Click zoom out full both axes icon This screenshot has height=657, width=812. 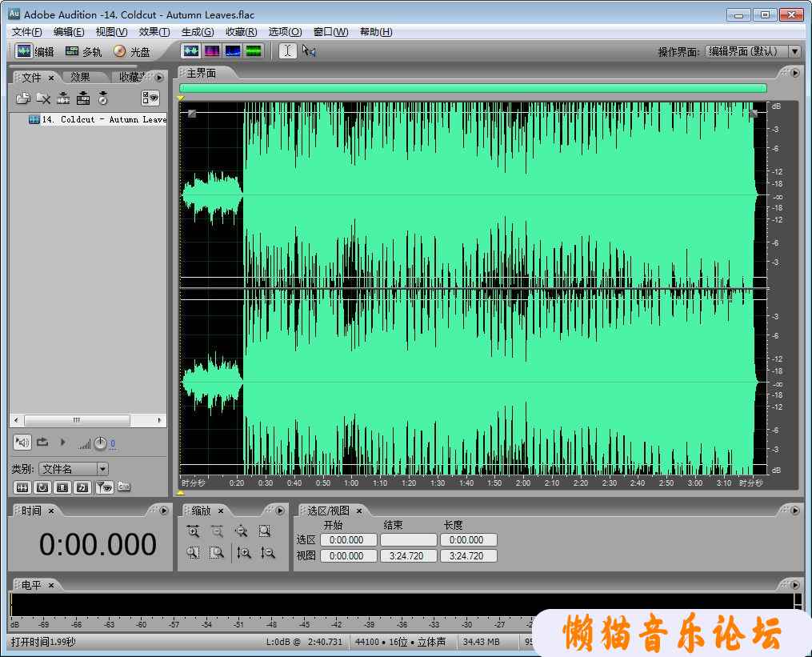[x=241, y=531]
